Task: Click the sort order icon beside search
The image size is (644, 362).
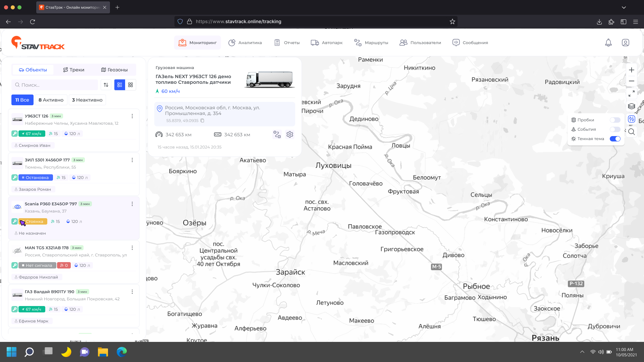Action: 106,85
